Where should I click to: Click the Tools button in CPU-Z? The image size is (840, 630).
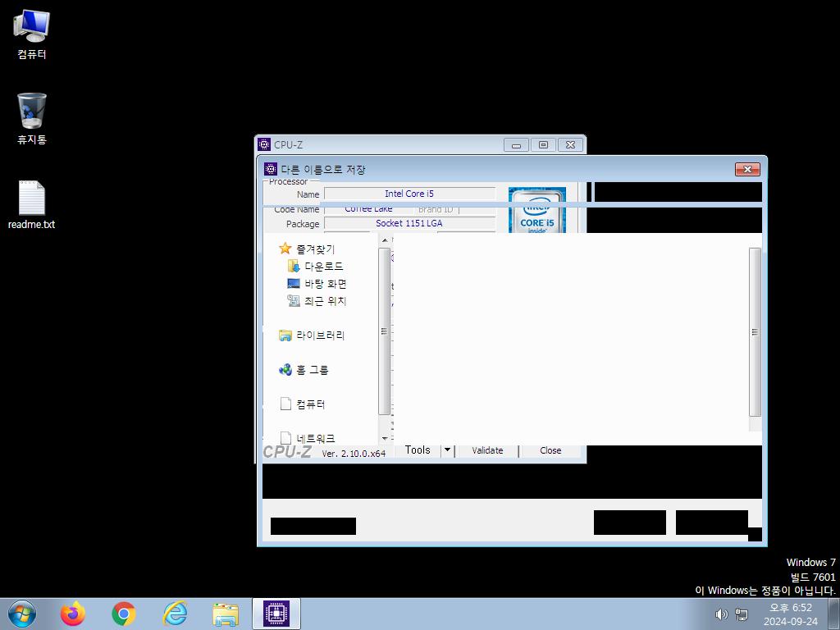[x=418, y=450]
